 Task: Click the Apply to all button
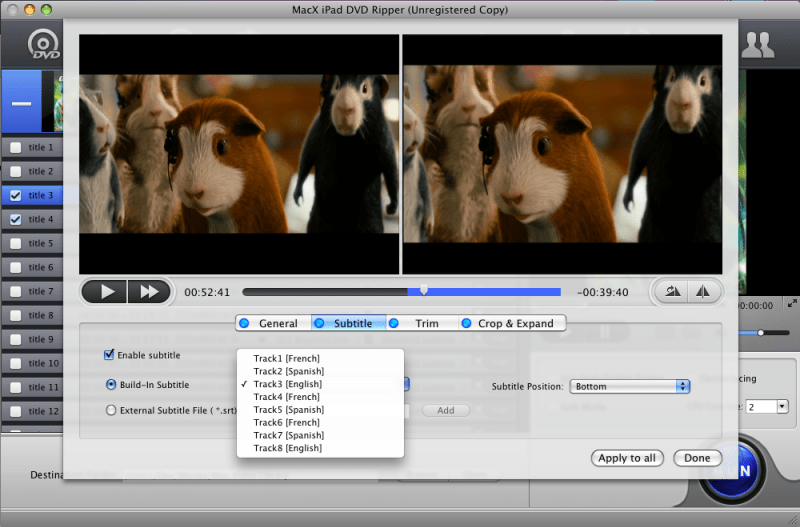tap(627, 458)
